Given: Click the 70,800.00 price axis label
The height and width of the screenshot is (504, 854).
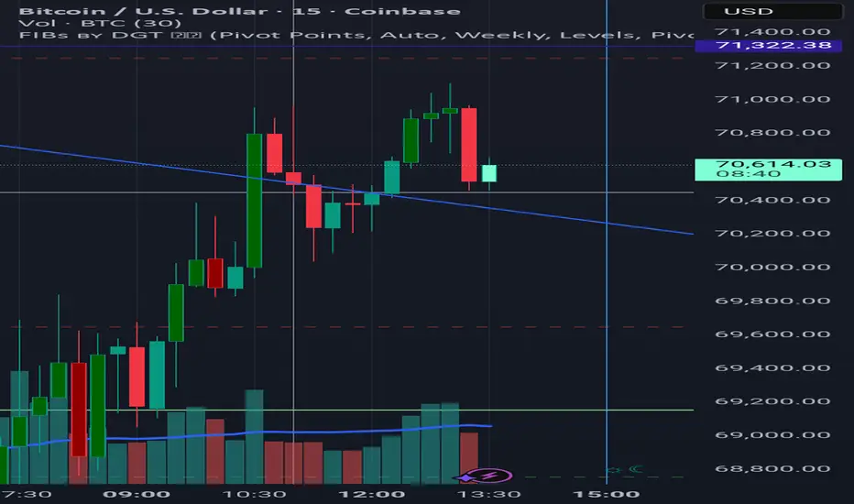Looking at the screenshot, I should click(772, 132).
